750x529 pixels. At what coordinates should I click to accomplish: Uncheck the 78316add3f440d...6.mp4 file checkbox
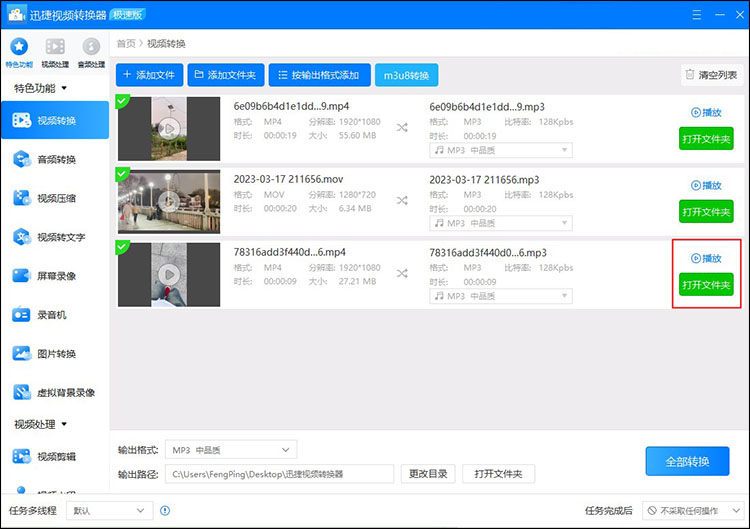(x=121, y=247)
